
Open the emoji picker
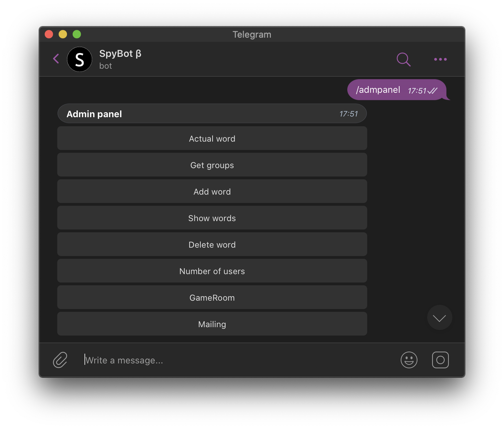pos(409,360)
